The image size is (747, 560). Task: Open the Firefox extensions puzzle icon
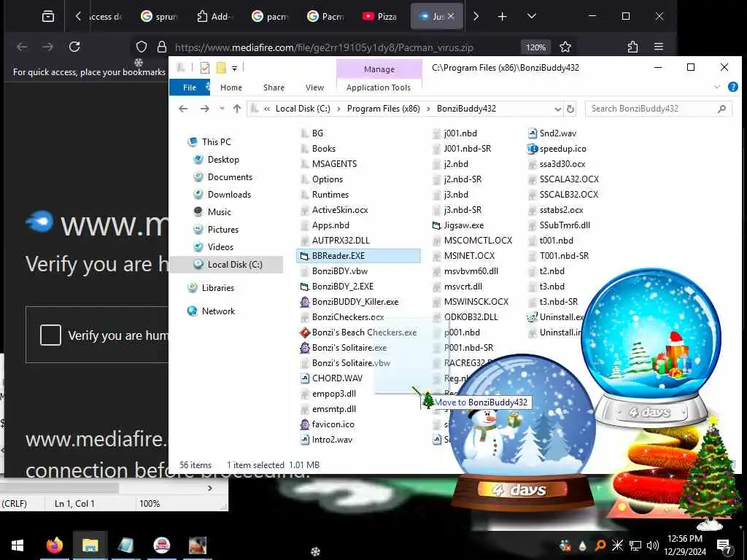coord(632,47)
